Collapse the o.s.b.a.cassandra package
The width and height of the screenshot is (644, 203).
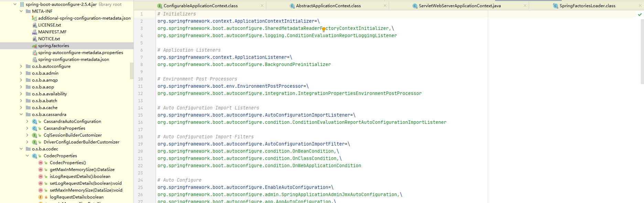pyautogui.click(x=21, y=115)
